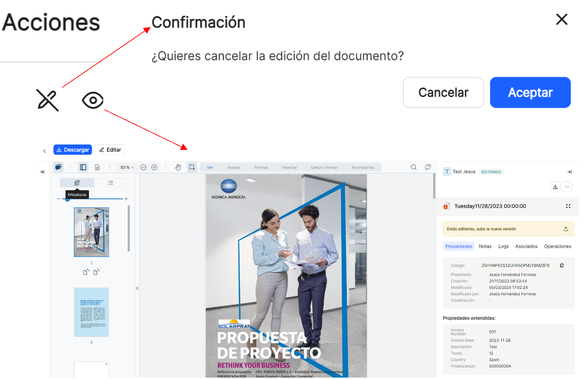
Task: Click the document viewer vertical scrollbar
Action: (x=434, y=186)
